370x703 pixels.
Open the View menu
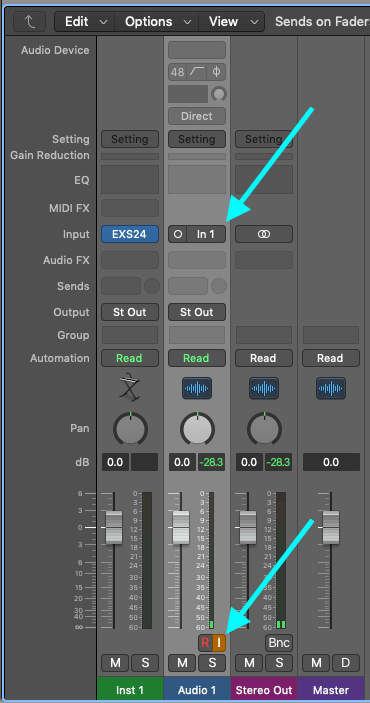231,22
